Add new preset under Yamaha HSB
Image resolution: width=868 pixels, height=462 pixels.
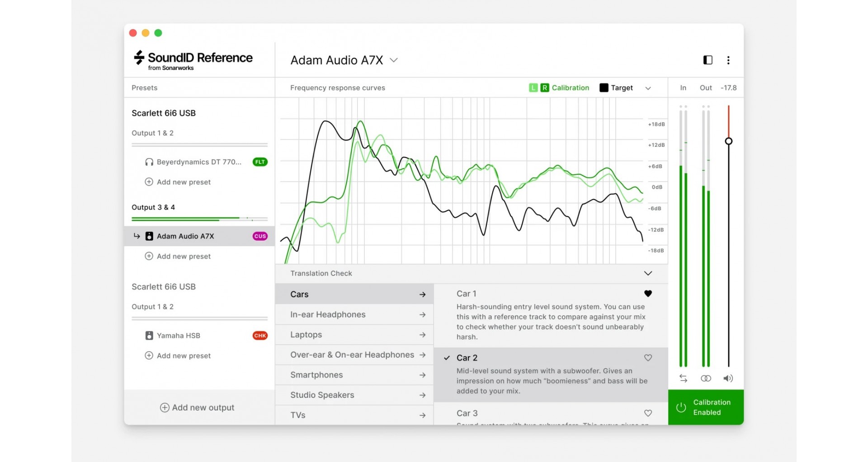pos(178,355)
